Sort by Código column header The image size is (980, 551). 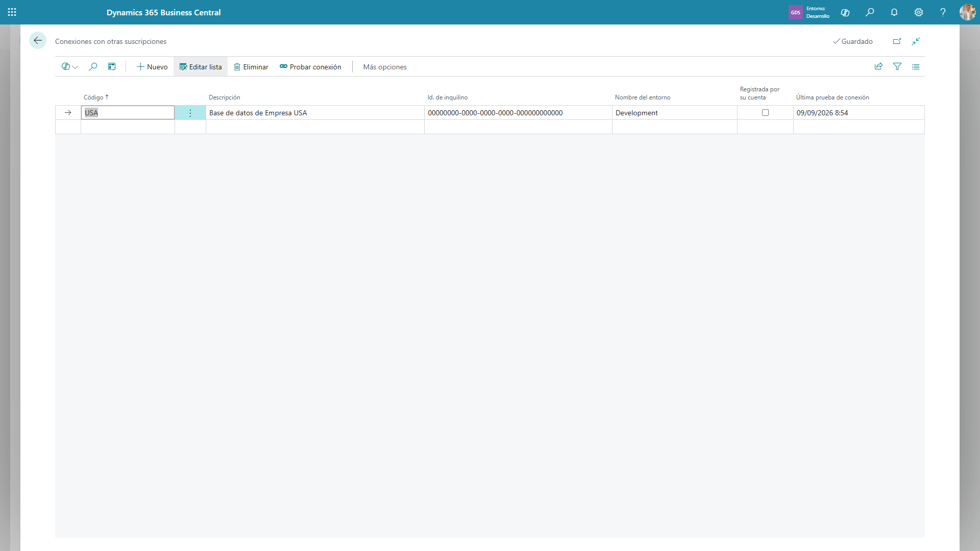click(96, 97)
